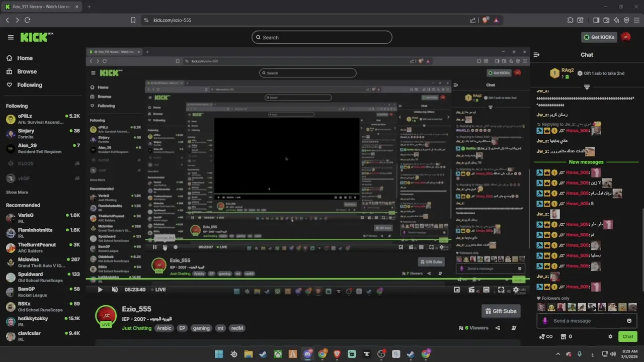The image size is (644, 362).
Task: Open browser extensions puzzle icon
Action: [570, 20]
